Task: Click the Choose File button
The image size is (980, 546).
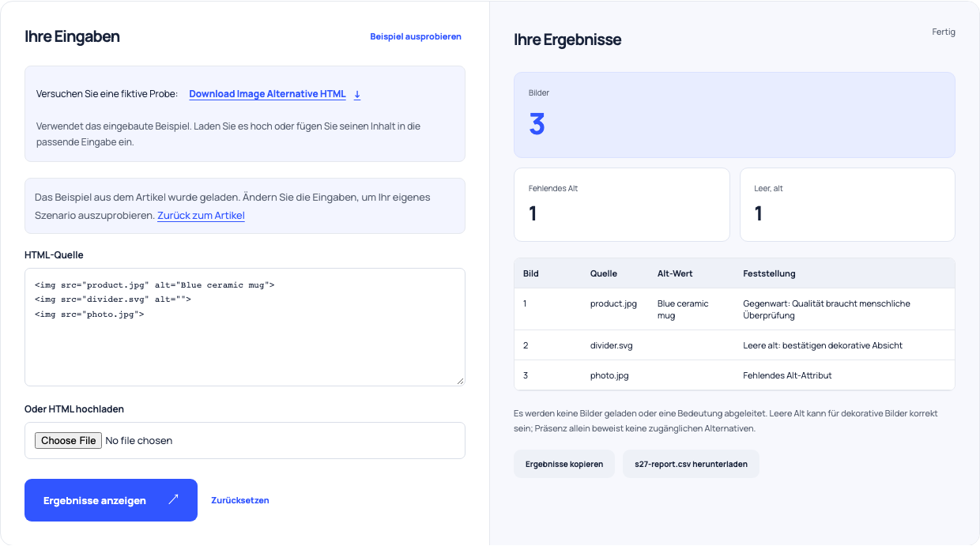Action: pos(69,441)
